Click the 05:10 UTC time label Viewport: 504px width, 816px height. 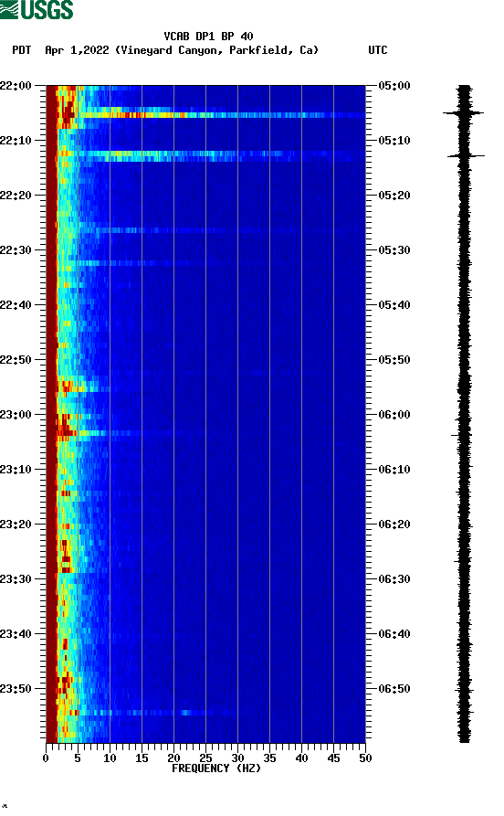click(x=394, y=140)
